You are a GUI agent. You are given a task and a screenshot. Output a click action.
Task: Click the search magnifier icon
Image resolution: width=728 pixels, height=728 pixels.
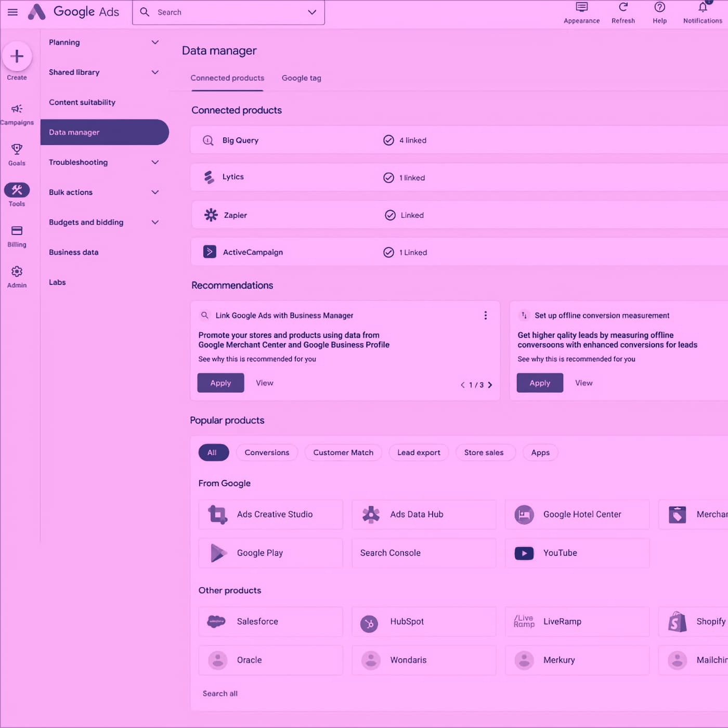coord(145,12)
